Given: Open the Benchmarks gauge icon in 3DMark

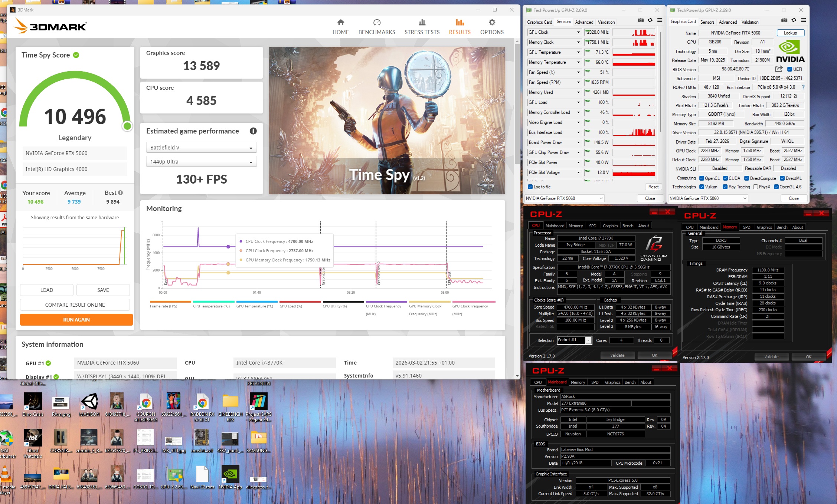Looking at the screenshot, I should tap(377, 23).
